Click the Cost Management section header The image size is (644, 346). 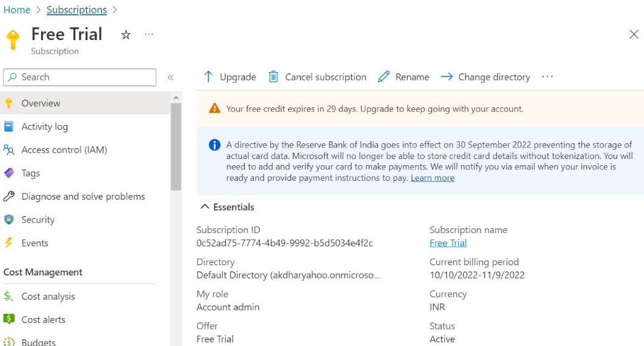[x=43, y=272]
